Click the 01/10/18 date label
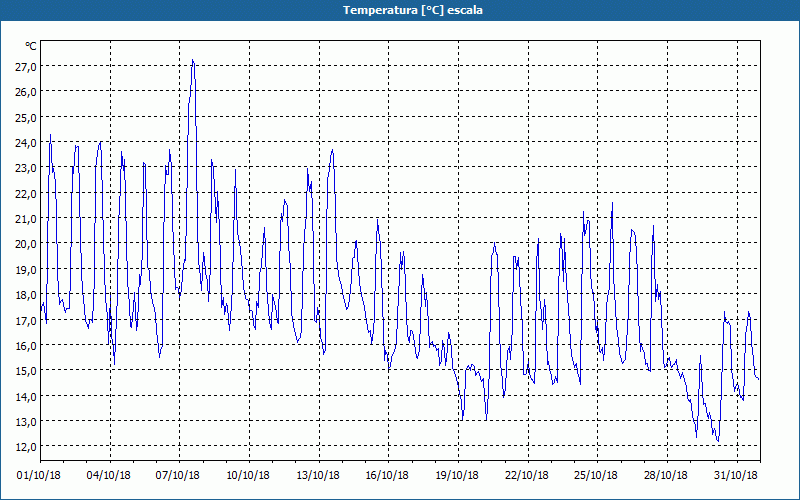 [39, 476]
